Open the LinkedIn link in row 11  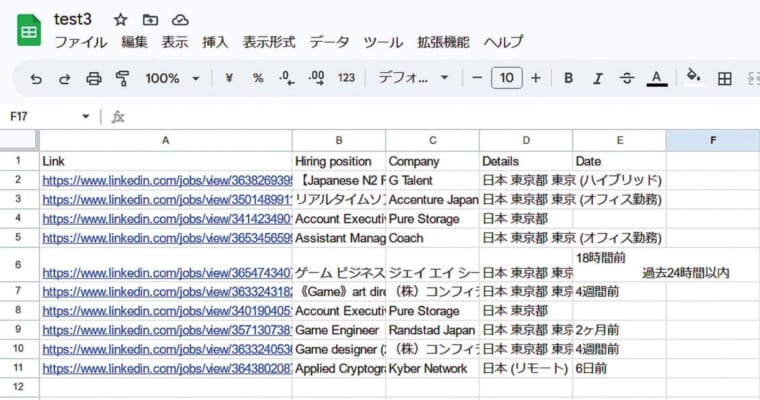[167, 368]
